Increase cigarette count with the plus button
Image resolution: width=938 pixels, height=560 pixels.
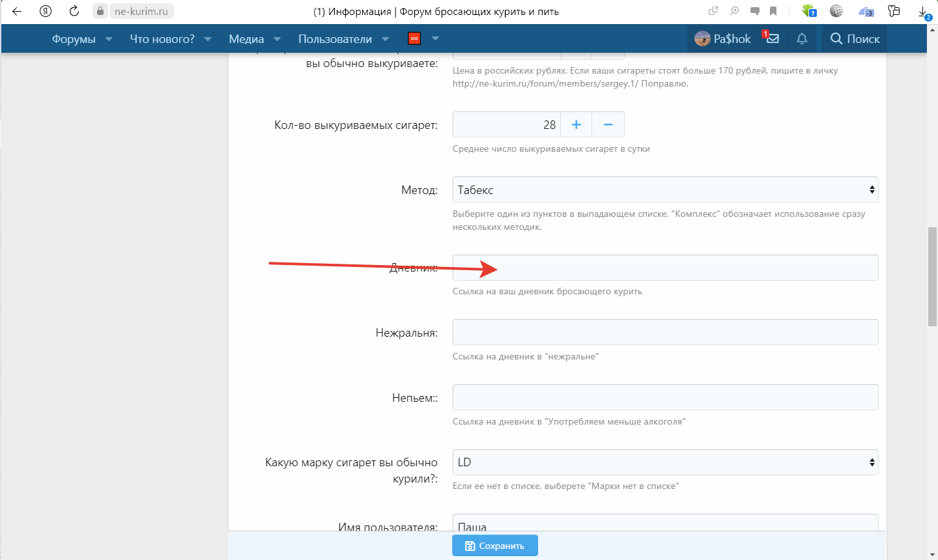576,124
